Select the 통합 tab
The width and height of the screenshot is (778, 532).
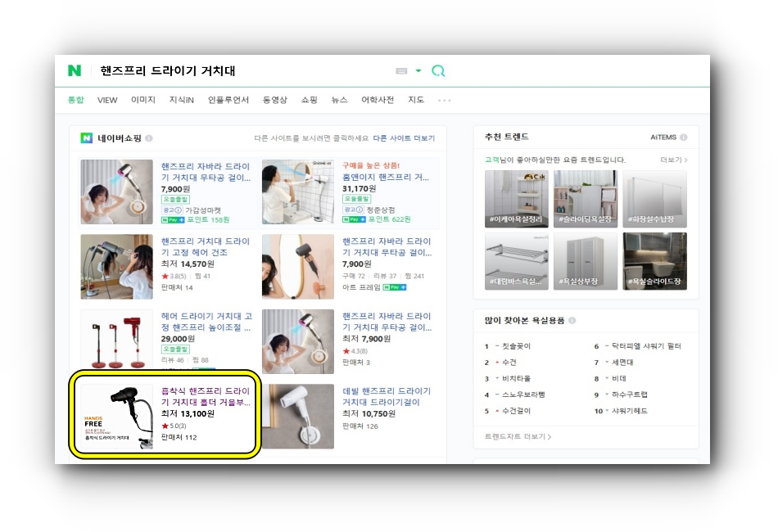76,100
